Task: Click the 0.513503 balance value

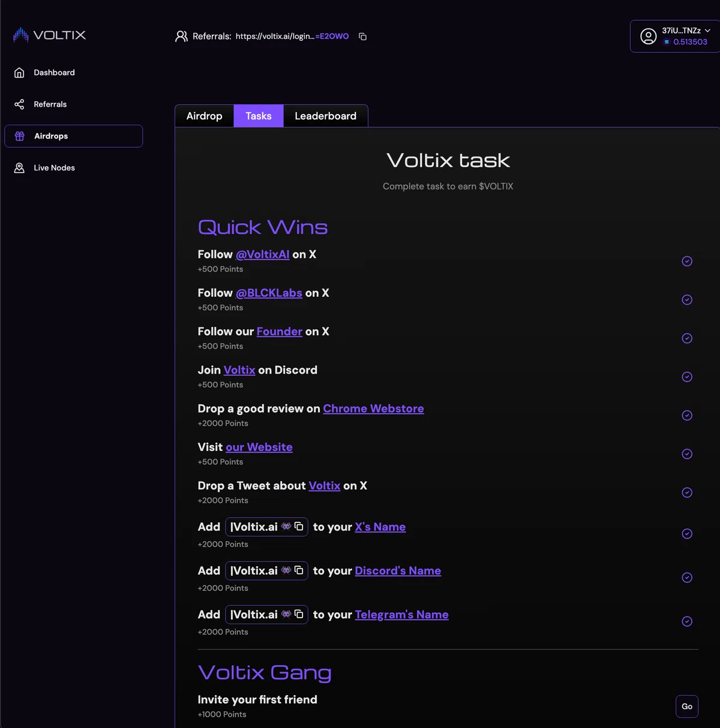Action: [x=690, y=42]
